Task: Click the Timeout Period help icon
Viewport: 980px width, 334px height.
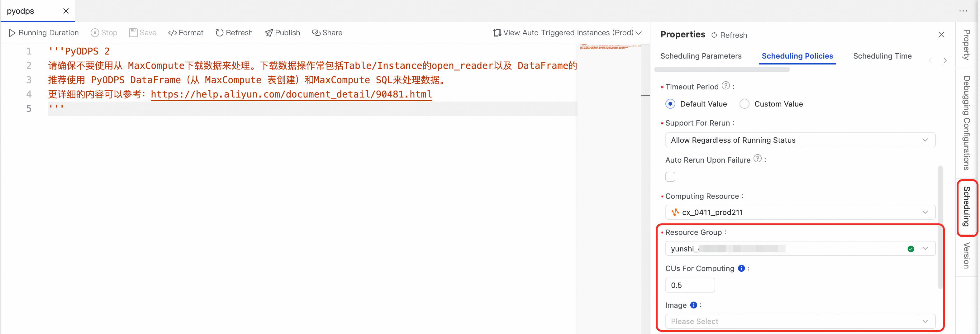Action: click(x=726, y=86)
